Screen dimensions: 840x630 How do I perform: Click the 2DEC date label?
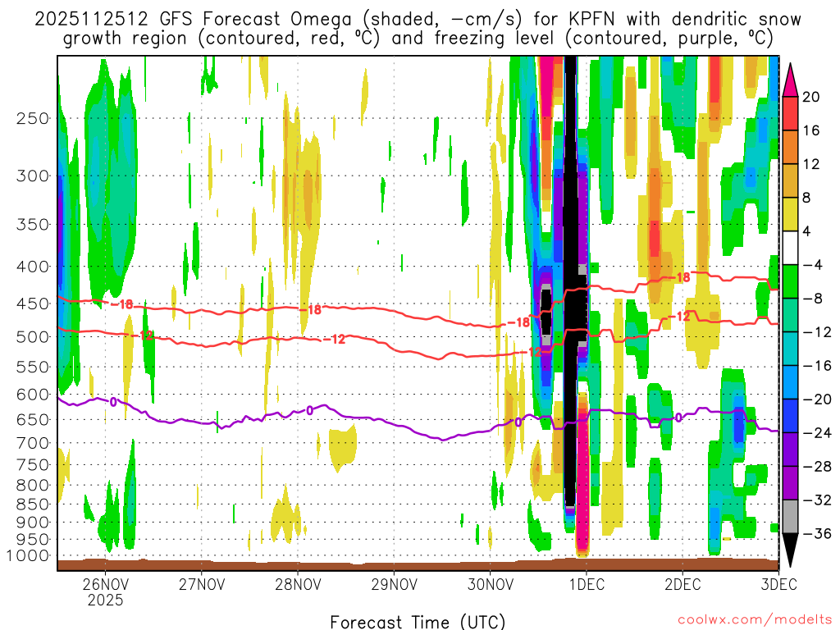coord(682,584)
